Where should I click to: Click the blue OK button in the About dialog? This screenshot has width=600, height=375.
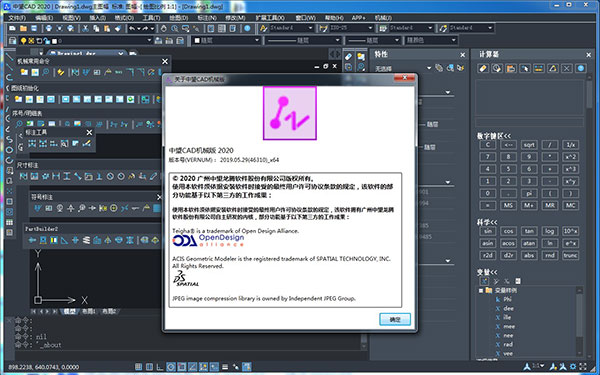[x=395, y=319]
